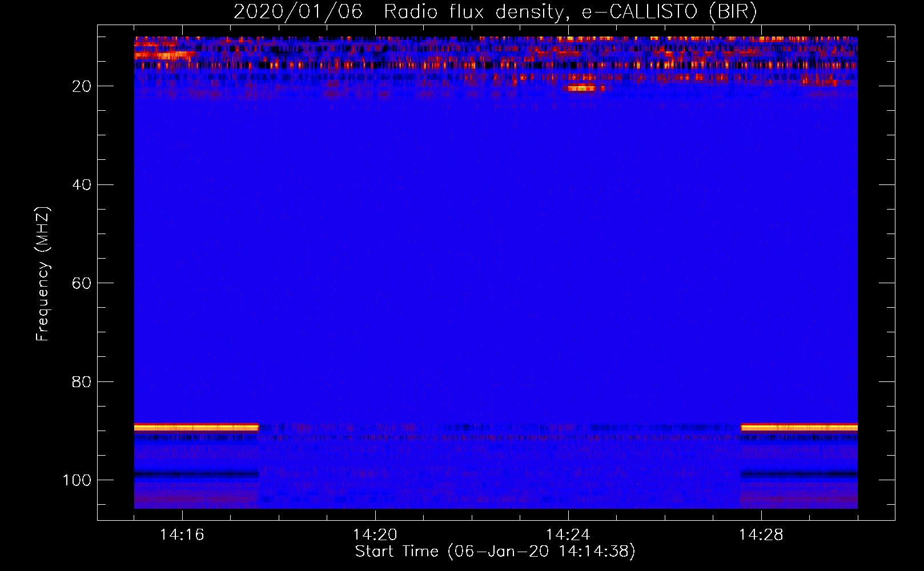Click the 'Frequency (MHZ)' axis label
924x571 pixels.
(43, 274)
